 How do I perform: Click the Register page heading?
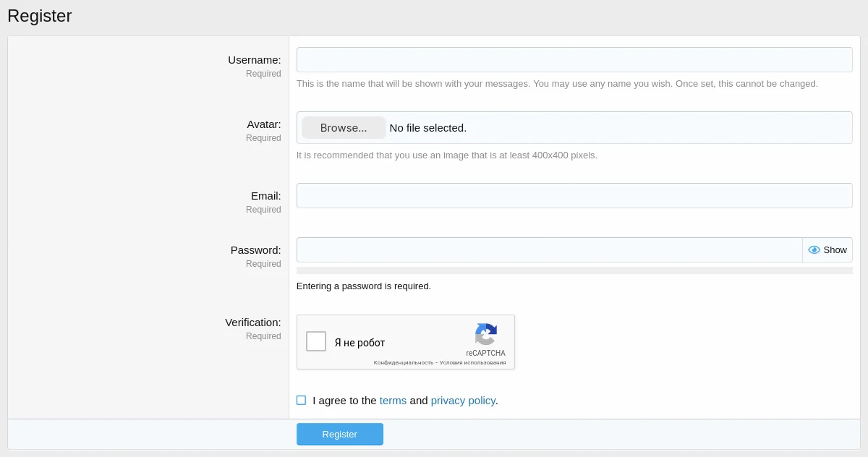(40, 15)
